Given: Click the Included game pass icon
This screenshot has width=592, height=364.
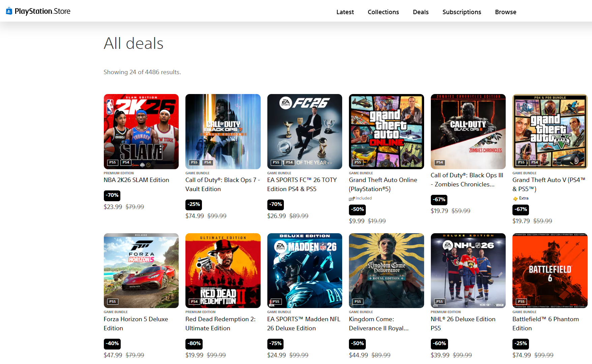Looking at the screenshot, I should click(x=352, y=199).
